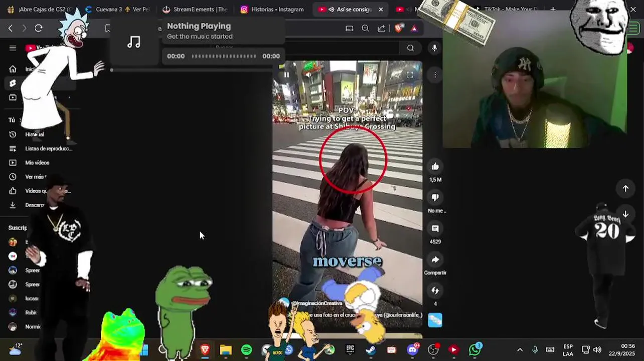This screenshot has width=644, height=361.
Task: Share the Short with the Compartir arrow
Action: coord(435,260)
